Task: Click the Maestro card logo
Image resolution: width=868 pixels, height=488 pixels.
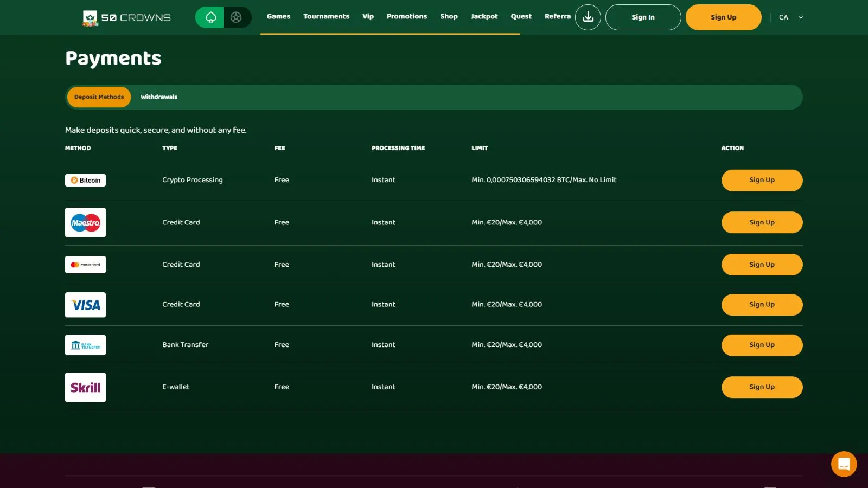Action: [x=85, y=222]
